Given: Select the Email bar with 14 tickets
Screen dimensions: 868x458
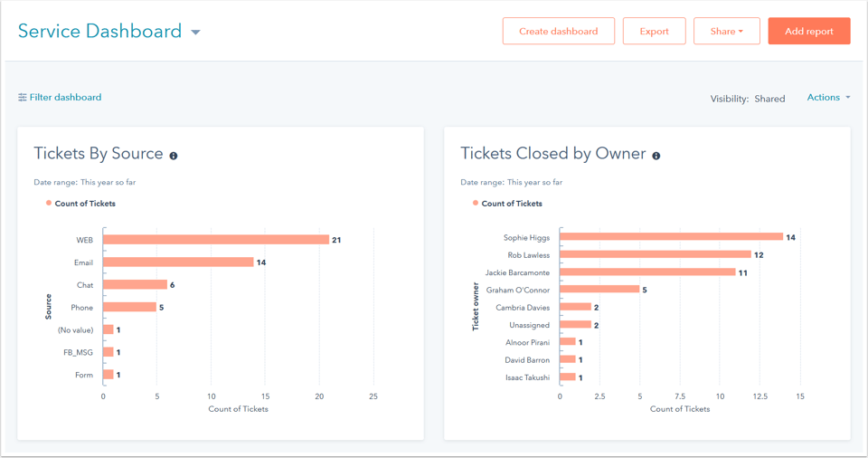Looking at the screenshot, I should pyautogui.click(x=177, y=262).
